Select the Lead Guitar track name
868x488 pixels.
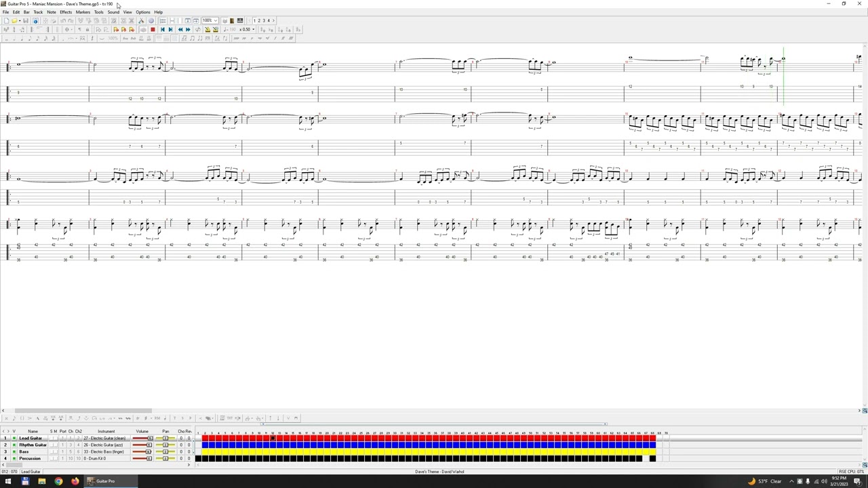click(x=31, y=438)
